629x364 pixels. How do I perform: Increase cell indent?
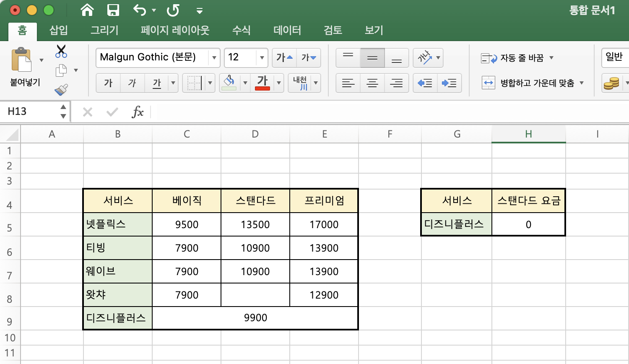click(450, 83)
